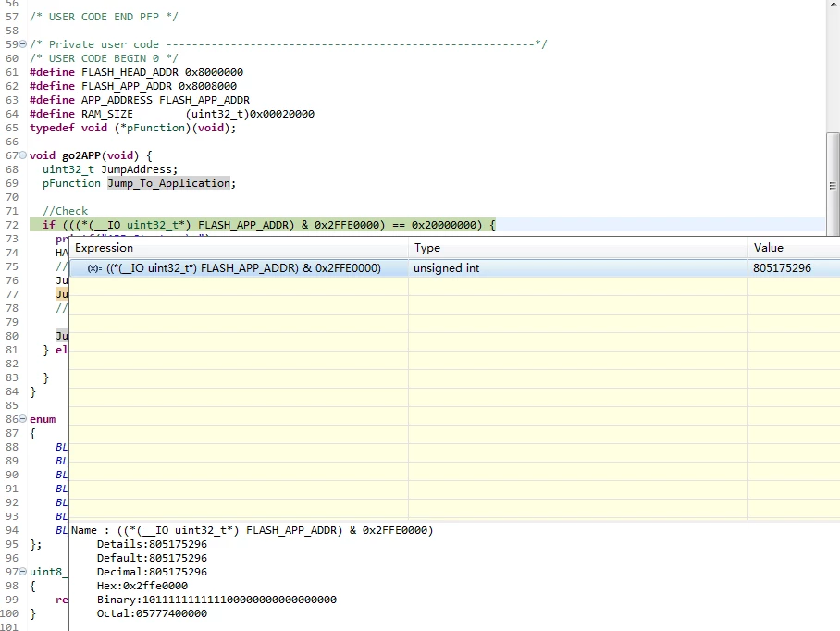Collapse the go2APP function at line 67
Viewport: 840px width, 631px height.
(23, 155)
